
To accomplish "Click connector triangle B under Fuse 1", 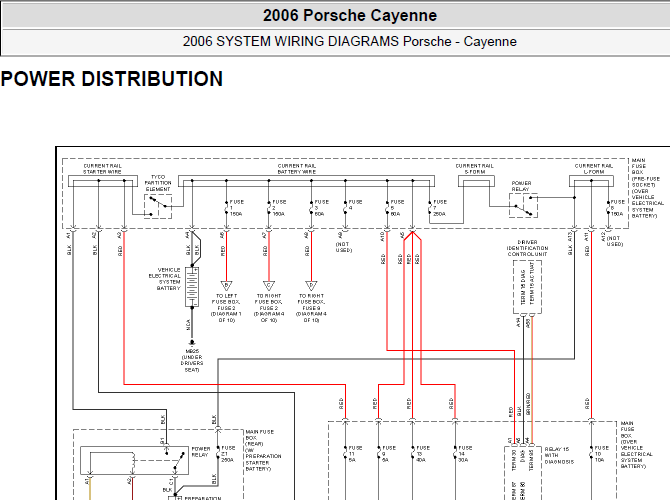I will click(x=226, y=285).
